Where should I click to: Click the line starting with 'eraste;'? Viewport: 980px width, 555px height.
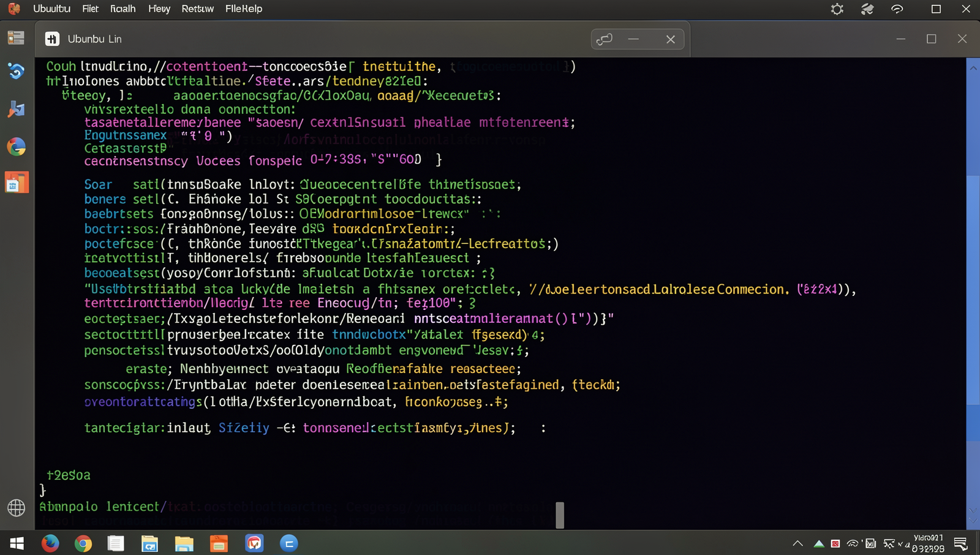[x=323, y=369]
